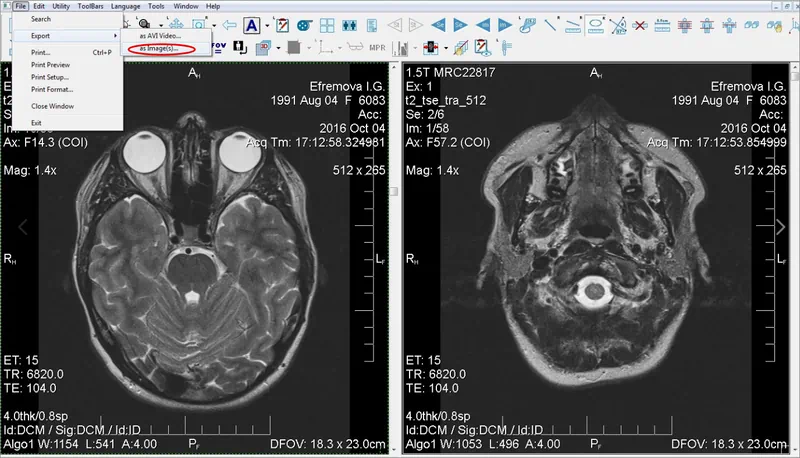Select the line drawing tool
Screen dimensions: 800x458
coord(551,24)
